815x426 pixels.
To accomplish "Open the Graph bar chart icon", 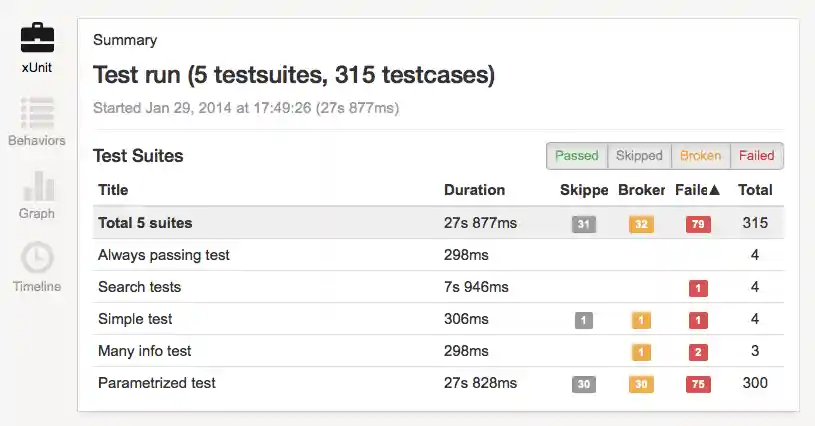I will (37, 186).
